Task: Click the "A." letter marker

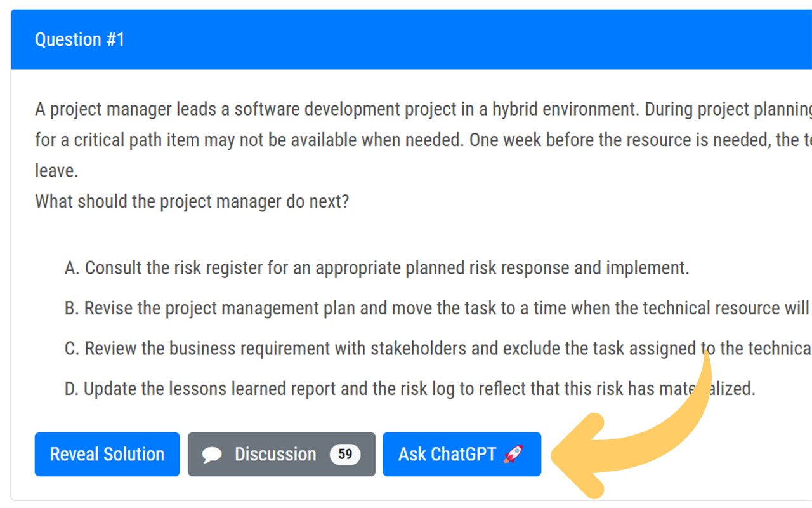Action: click(x=72, y=268)
